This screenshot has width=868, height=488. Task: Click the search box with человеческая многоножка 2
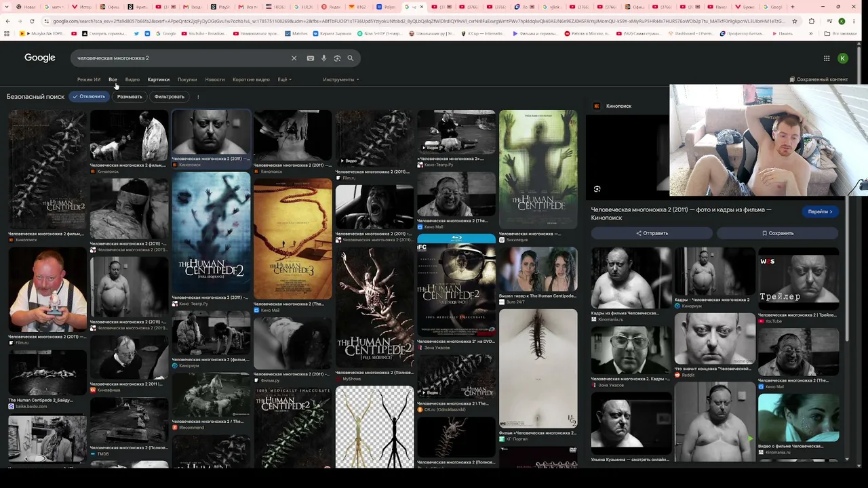(183, 58)
